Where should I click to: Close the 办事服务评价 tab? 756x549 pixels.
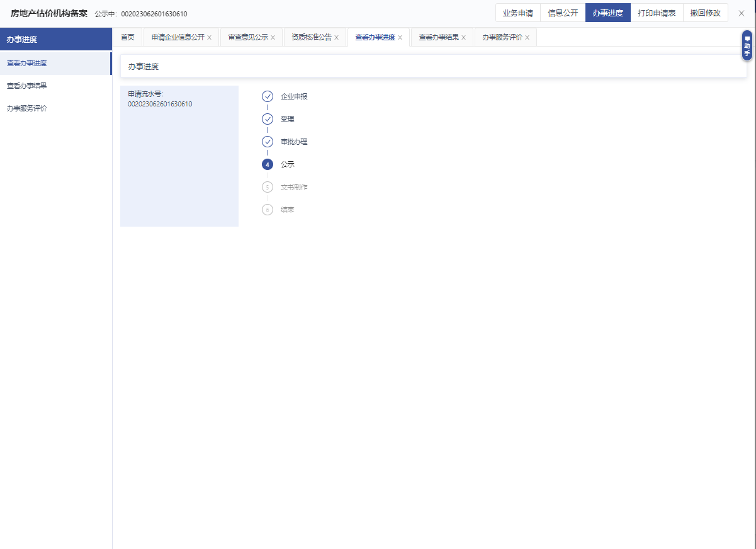(x=528, y=38)
